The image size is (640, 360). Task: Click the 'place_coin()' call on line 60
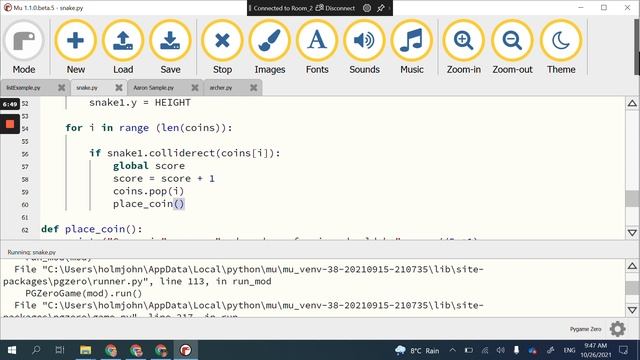149,204
